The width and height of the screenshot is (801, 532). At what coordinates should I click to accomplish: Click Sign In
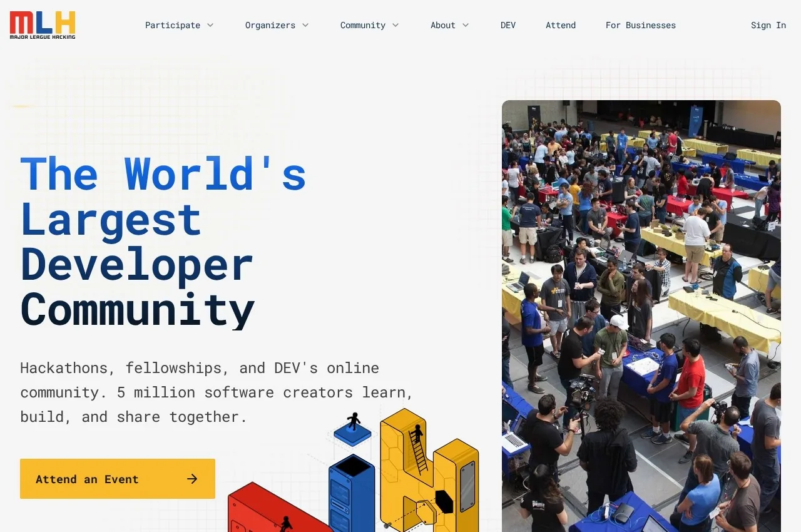pos(768,25)
